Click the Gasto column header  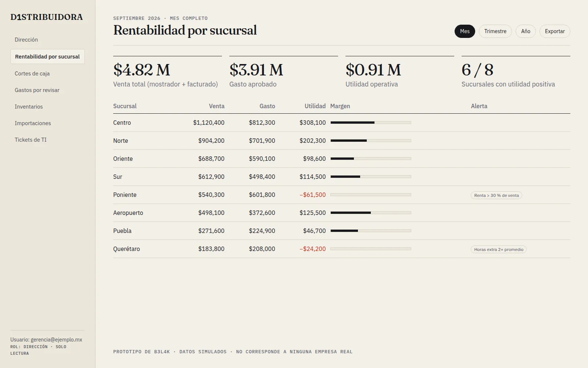pyautogui.click(x=267, y=106)
